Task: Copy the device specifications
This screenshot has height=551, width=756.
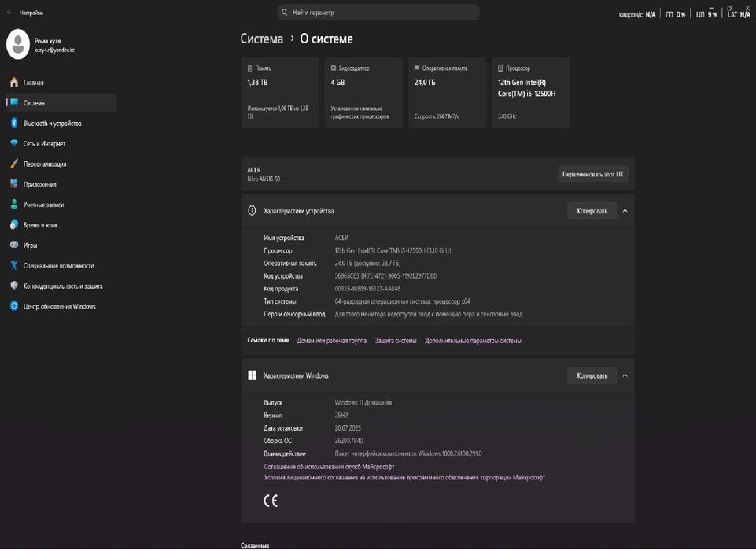Action: [x=592, y=211]
